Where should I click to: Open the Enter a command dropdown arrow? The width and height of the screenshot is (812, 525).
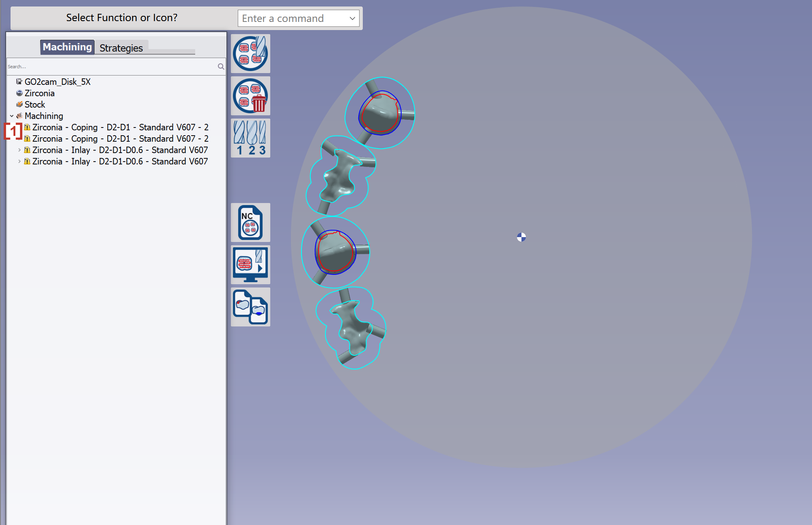352,18
